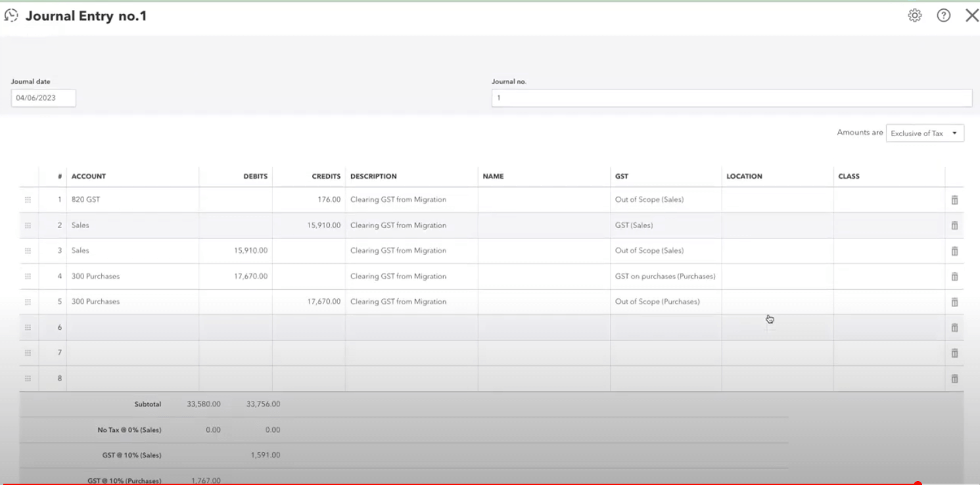This screenshot has height=485, width=980.
Task: Delete line 1 820 GST row
Action: click(954, 200)
